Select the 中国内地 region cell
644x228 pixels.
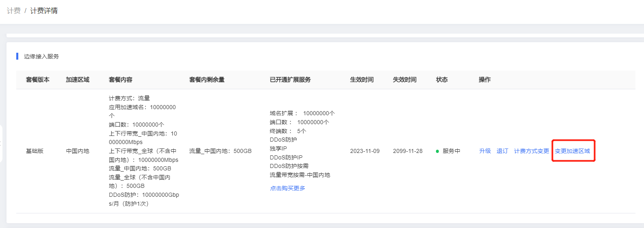(78, 151)
